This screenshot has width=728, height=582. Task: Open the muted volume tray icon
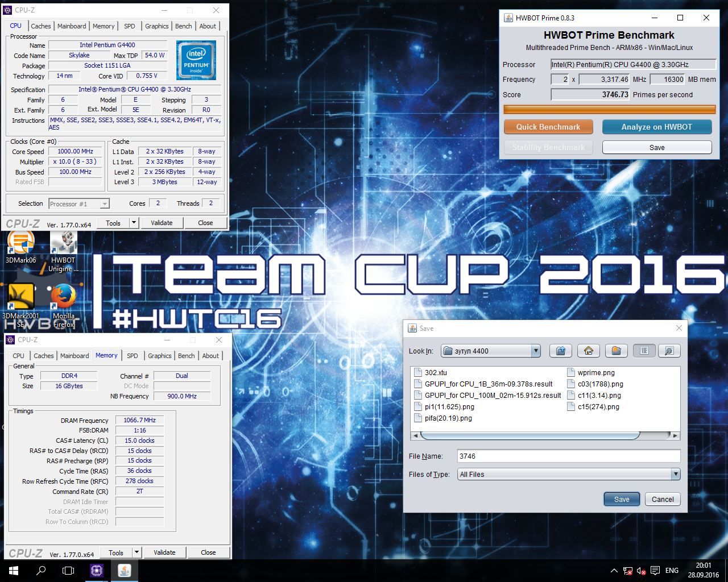pos(642,571)
